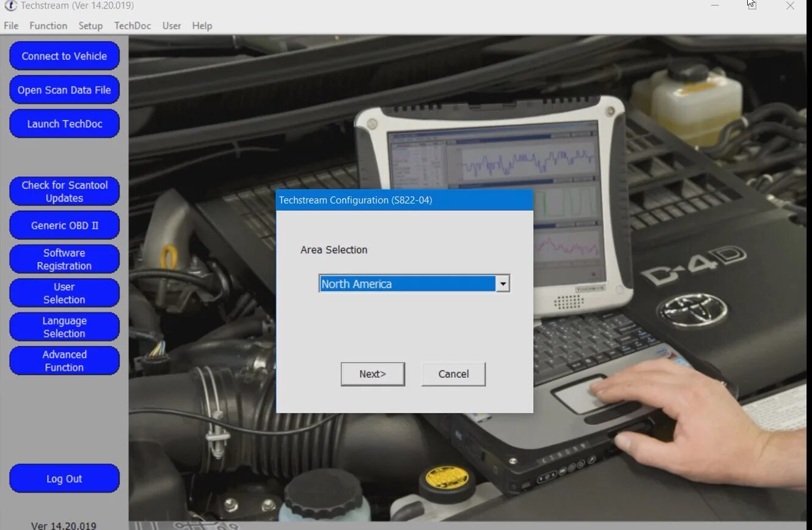The image size is (812, 530).
Task: Cancel the Techstream Configuration dialog
Action: [x=453, y=374]
